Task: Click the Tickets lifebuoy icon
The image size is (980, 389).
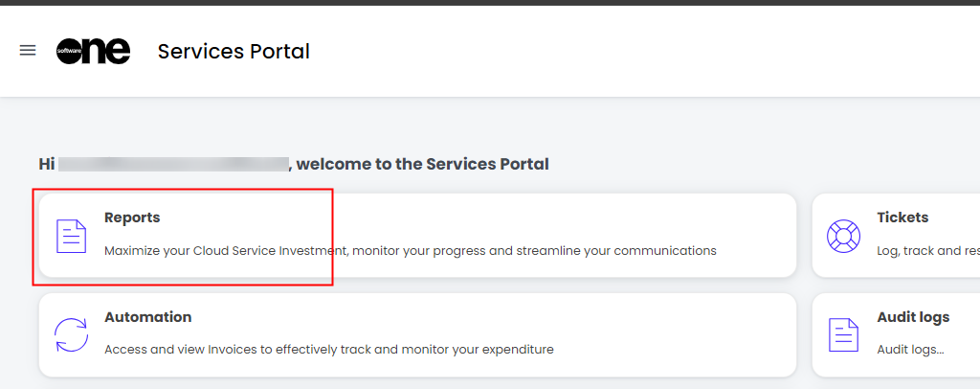Action: click(843, 236)
